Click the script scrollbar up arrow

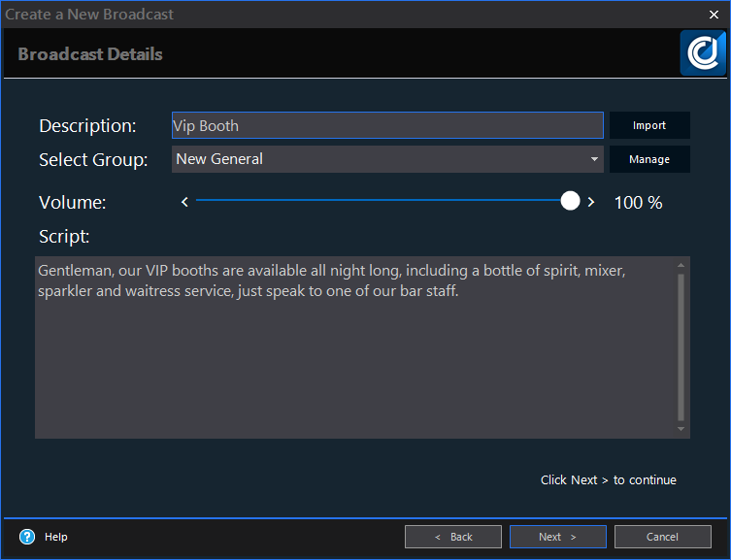pyautogui.click(x=681, y=265)
